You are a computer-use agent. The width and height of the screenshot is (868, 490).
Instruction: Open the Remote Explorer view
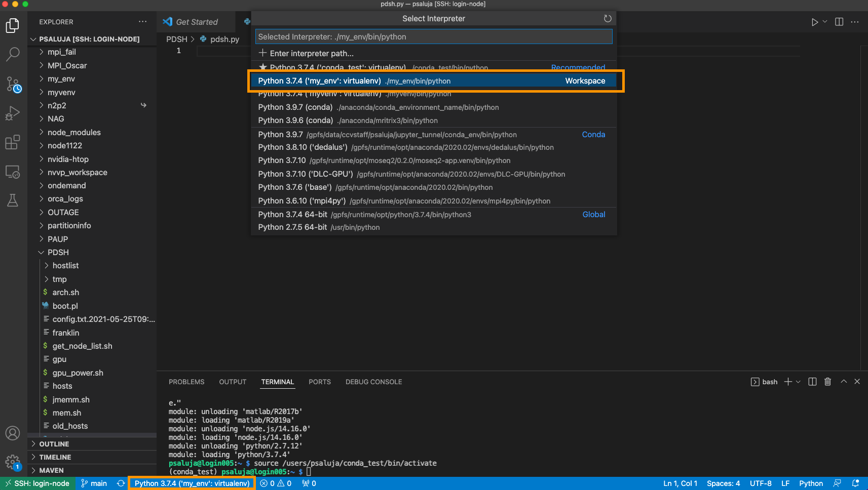[13, 172]
